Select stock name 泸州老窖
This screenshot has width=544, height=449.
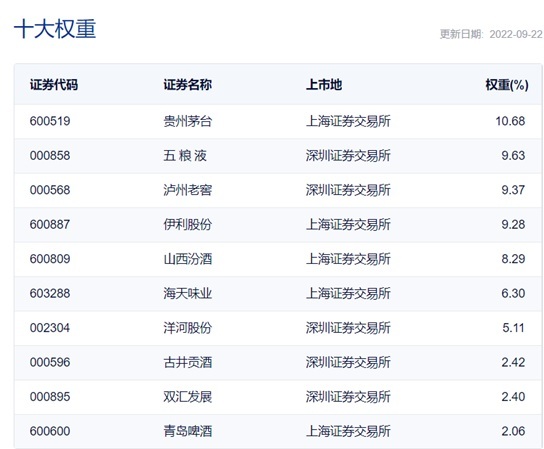pos(188,190)
